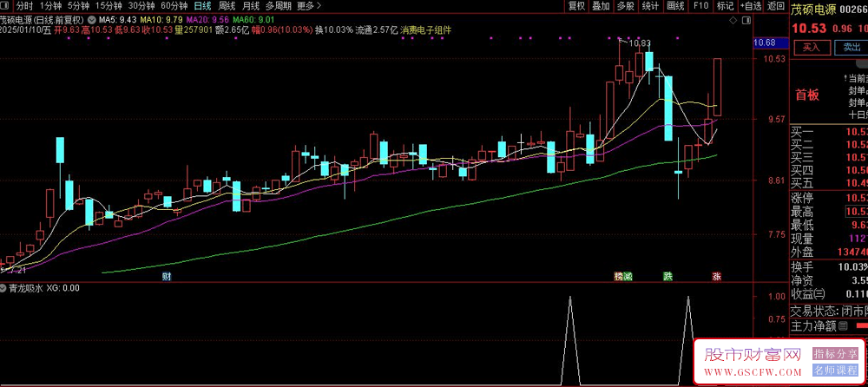Click the 现量 volume row
868x387 pixels.
coord(829,239)
